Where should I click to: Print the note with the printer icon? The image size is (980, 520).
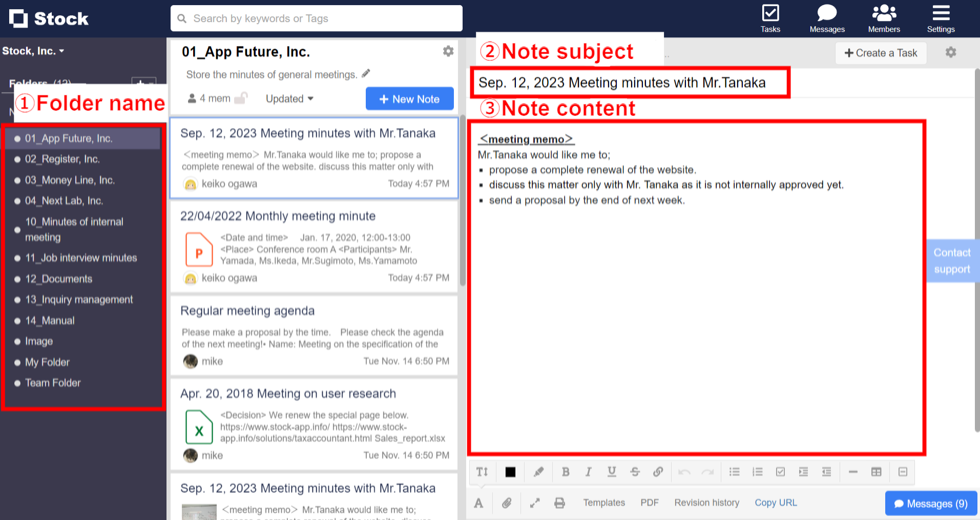tap(559, 503)
